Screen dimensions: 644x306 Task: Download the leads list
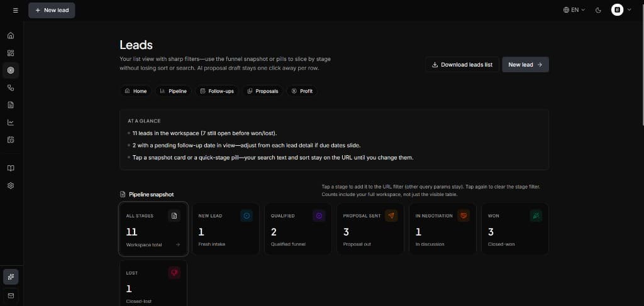pyautogui.click(x=462, y=64)
